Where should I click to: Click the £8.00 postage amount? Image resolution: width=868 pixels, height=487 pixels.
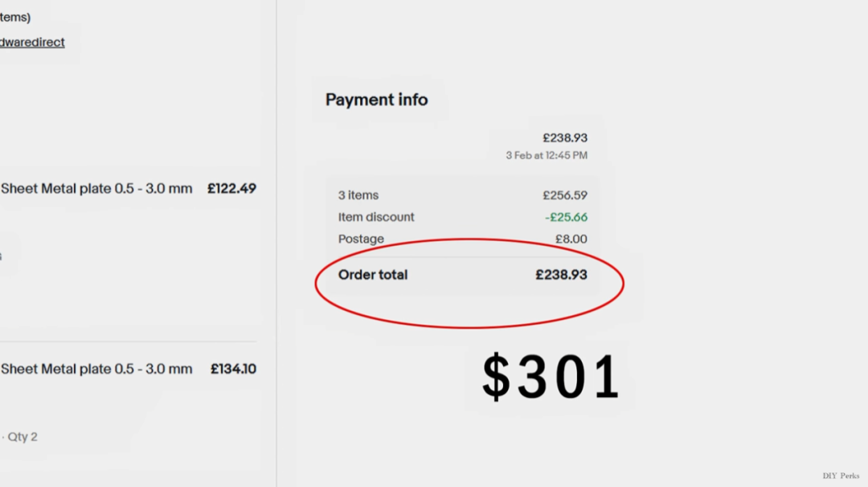[571, 239]
